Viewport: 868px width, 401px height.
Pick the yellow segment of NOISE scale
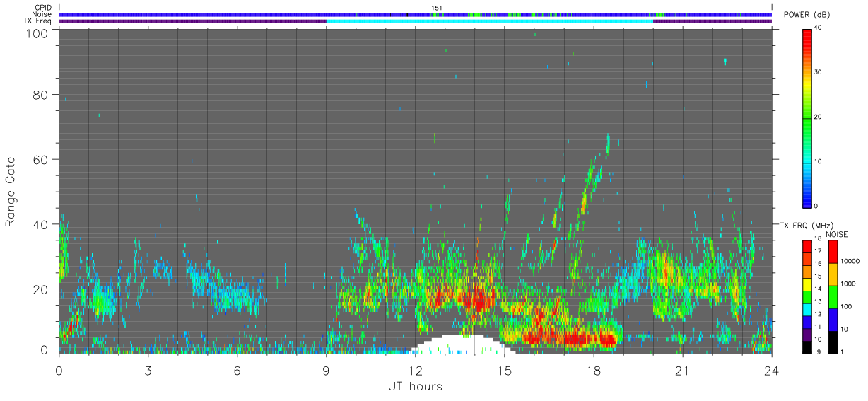click(x=833, y=274)
